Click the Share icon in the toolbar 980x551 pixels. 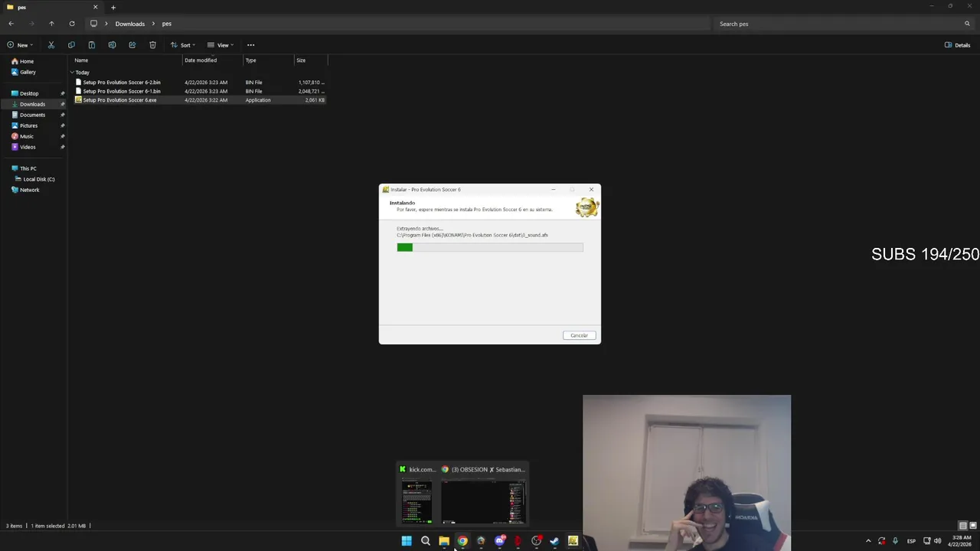[x=132, y=45]
